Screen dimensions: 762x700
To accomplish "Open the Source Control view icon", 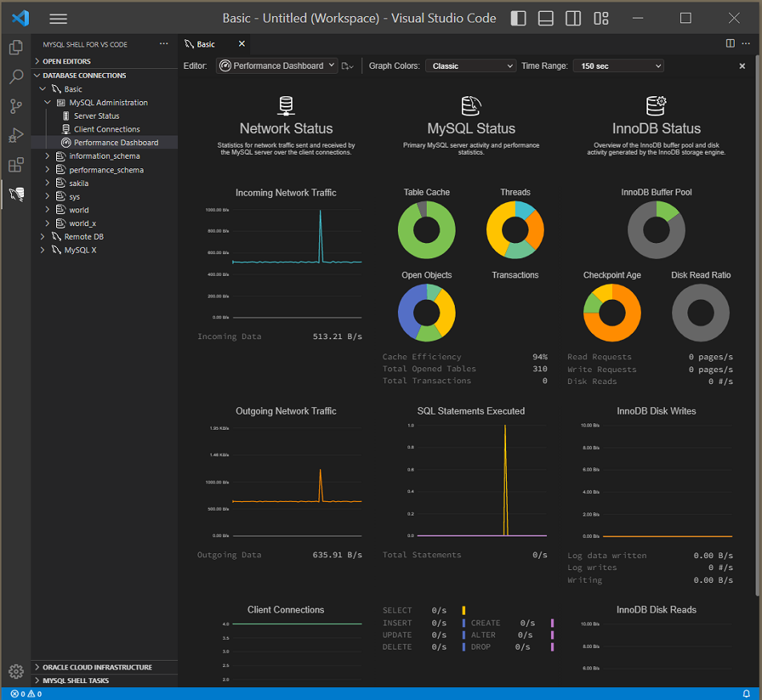I will (x=15, y=106).
